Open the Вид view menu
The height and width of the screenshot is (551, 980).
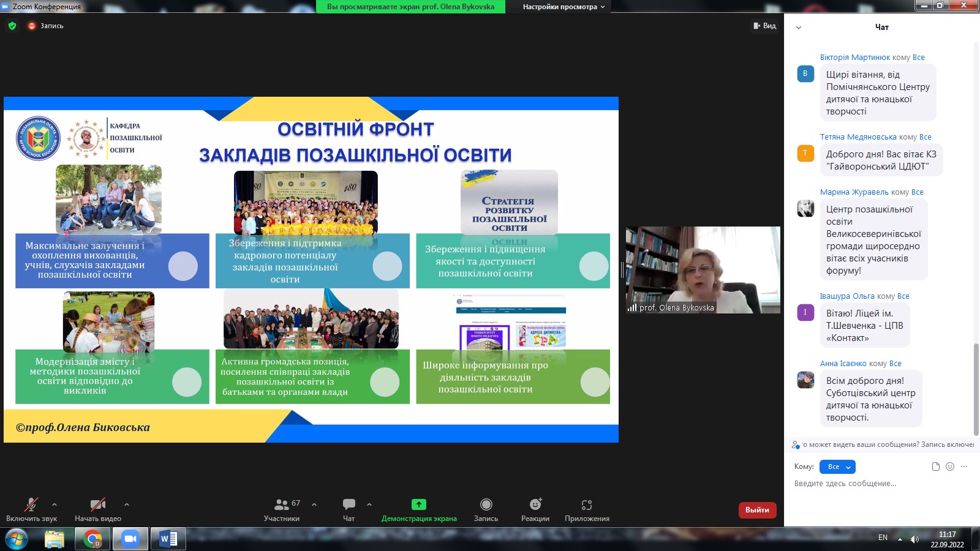point(765,26)
